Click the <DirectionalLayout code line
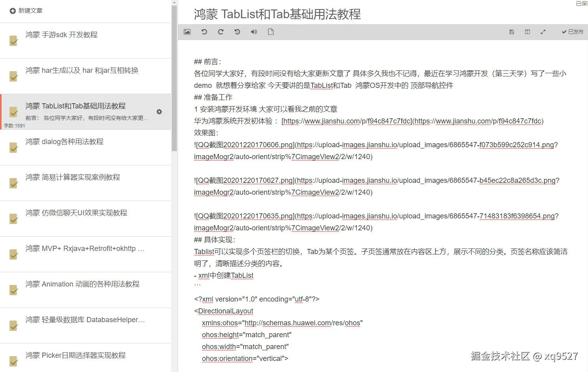Viewport: 588px width, 372px height. [224, 311]
